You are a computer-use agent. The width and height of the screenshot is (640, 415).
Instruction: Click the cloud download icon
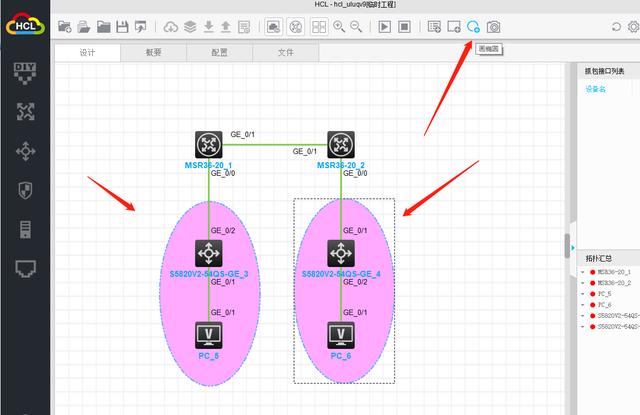click(x=171, y=27)
